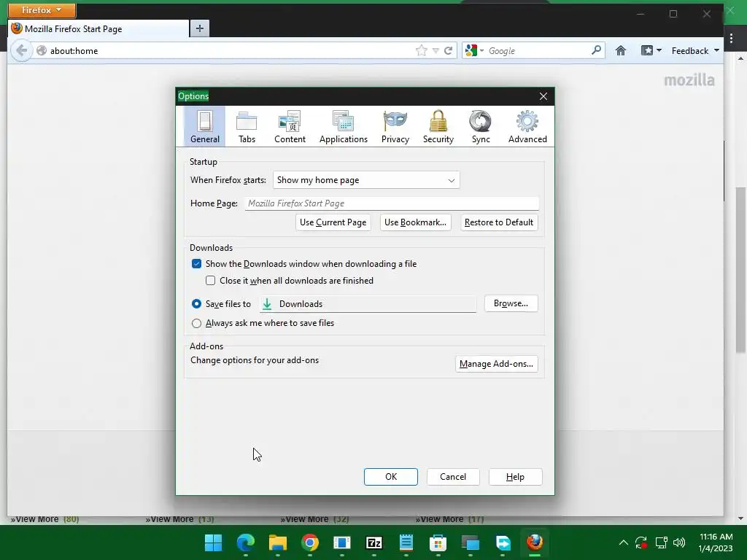Image resolution: width=747 pixels, height=560 pixels.
Task: Open the Sync options panel
Action: 481,127
